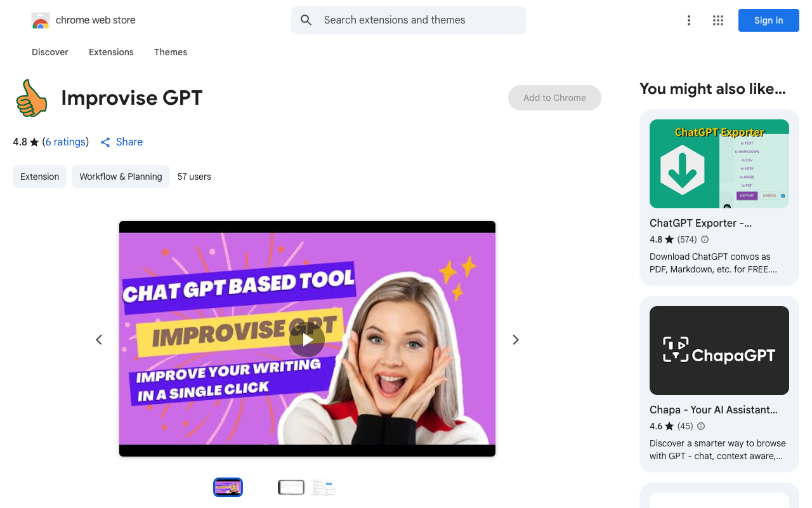
Task: Select the third screenshot thumbnail
Action: tap(324, 487)
